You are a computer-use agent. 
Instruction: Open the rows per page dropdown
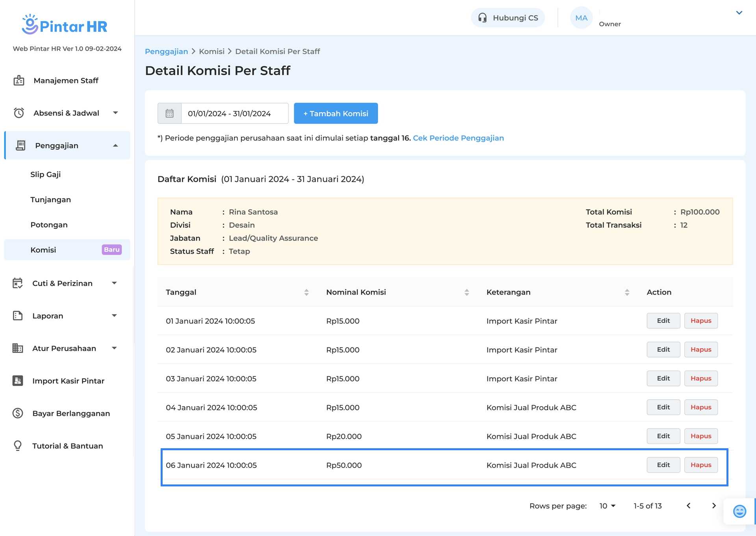pyautogui.click(x=607, y=506)
